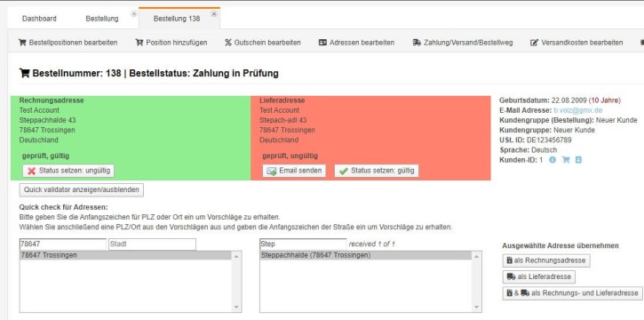Open the Bestellung tab

coord(102,19)
